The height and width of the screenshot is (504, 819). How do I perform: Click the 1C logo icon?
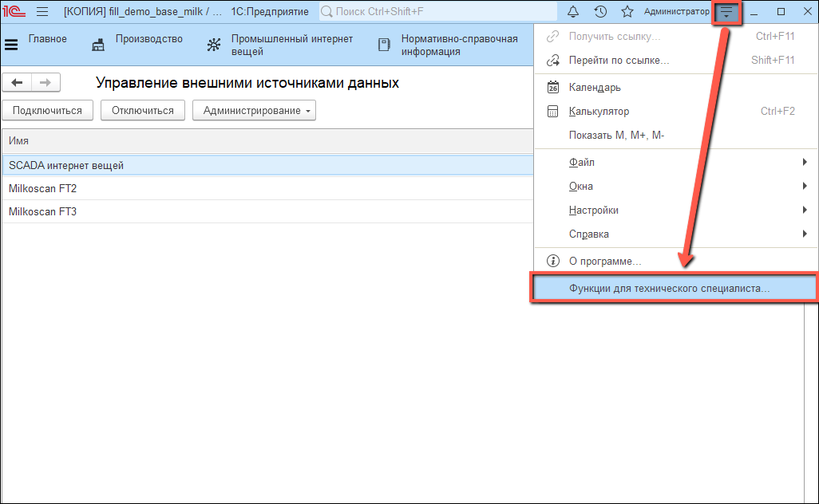point(14,11)
